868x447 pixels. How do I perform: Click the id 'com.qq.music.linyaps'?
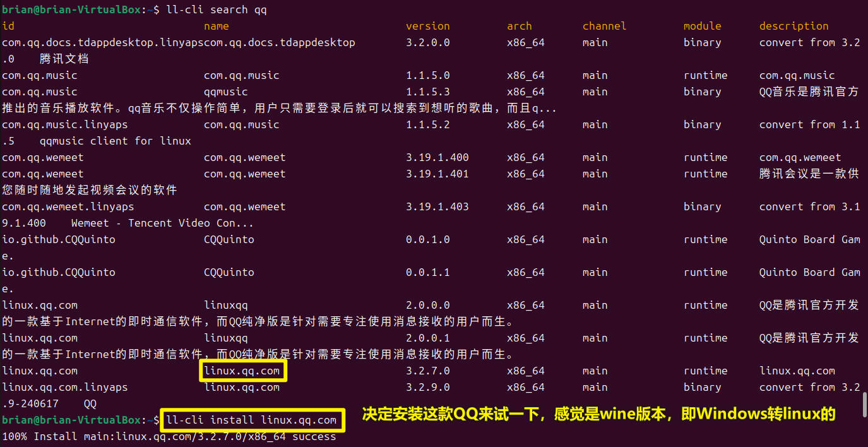tap(65, 125)
